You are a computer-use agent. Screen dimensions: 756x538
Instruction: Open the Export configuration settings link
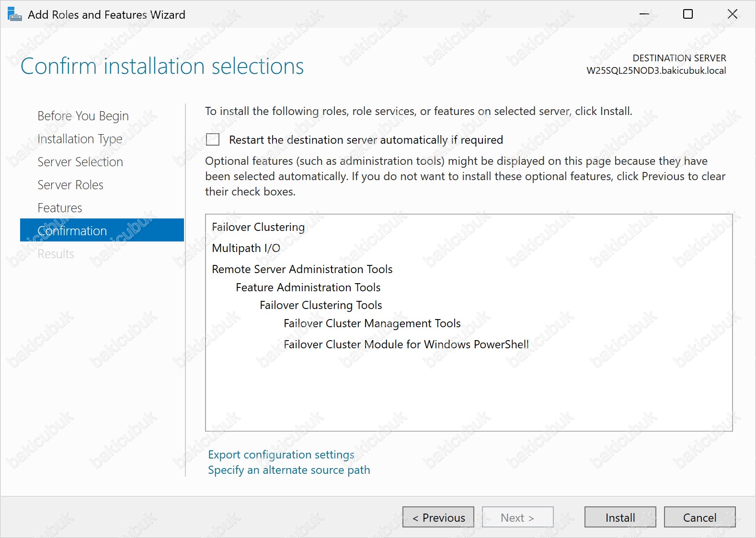(281, 455)
